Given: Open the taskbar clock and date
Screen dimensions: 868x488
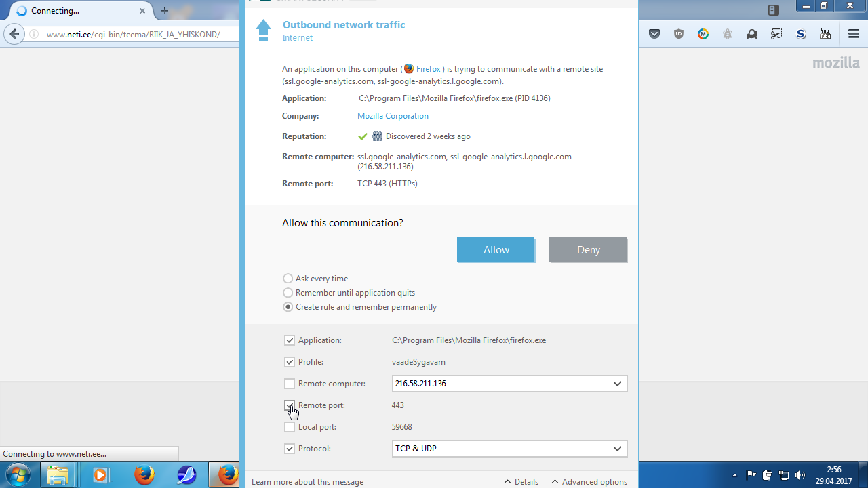Looking at the screenshot, I should click(x=833, y=475).
